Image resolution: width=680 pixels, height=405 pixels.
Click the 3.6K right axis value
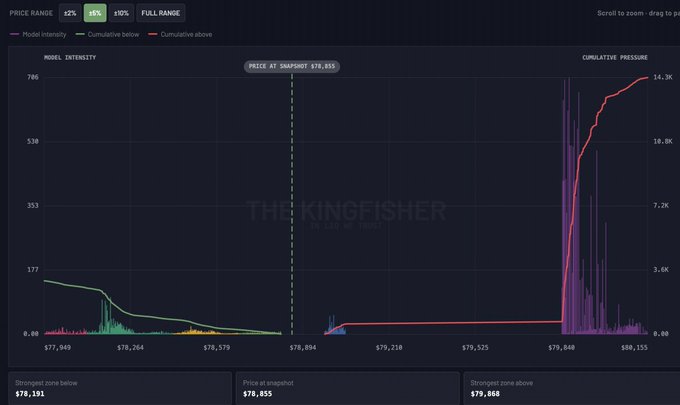tap(661, 270)
